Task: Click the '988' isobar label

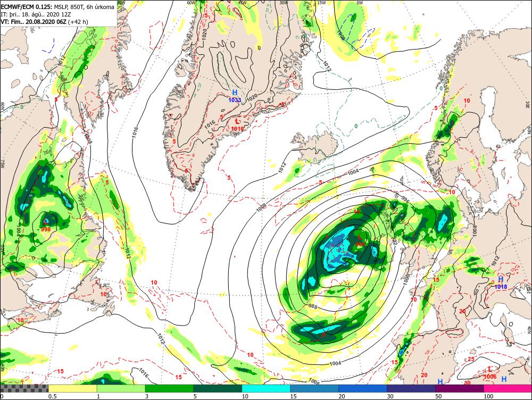Action: click(x=313, y=306)
